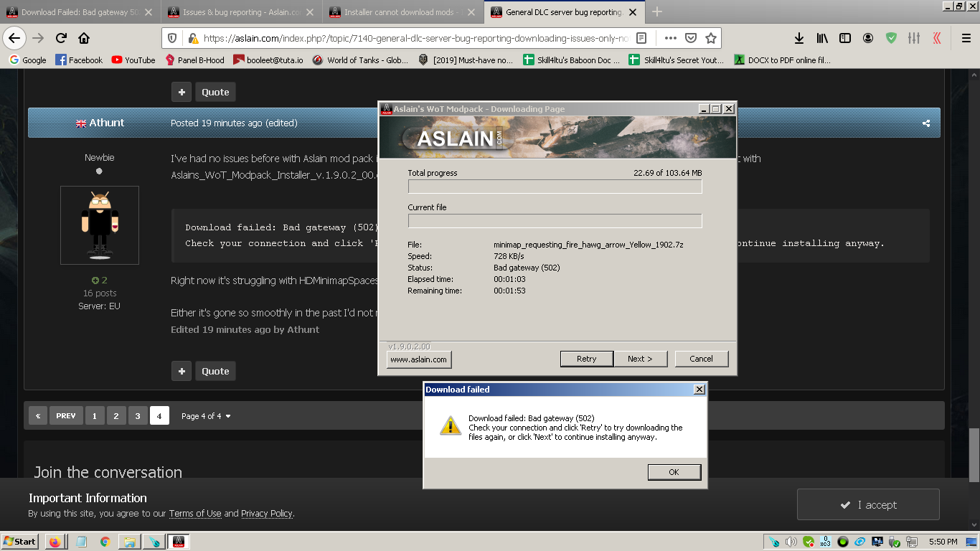Focus the browser address bar URL
980x551 pixels.
(416, 38)
